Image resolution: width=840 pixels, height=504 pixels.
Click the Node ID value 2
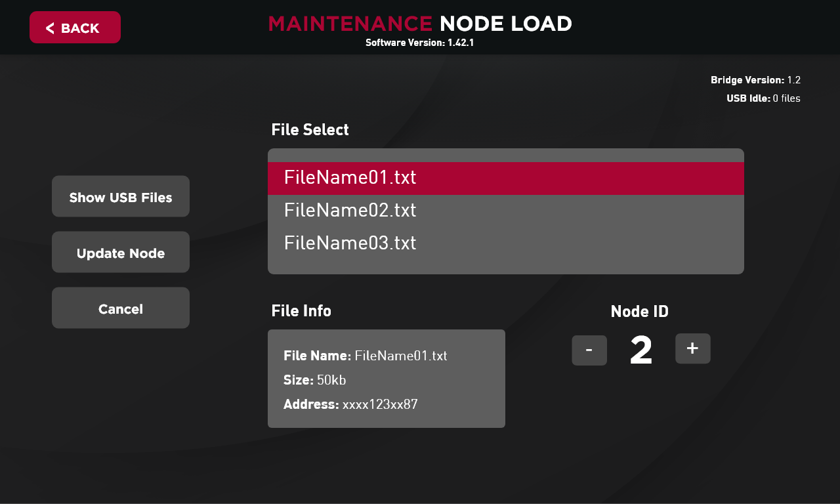(641, 350)
